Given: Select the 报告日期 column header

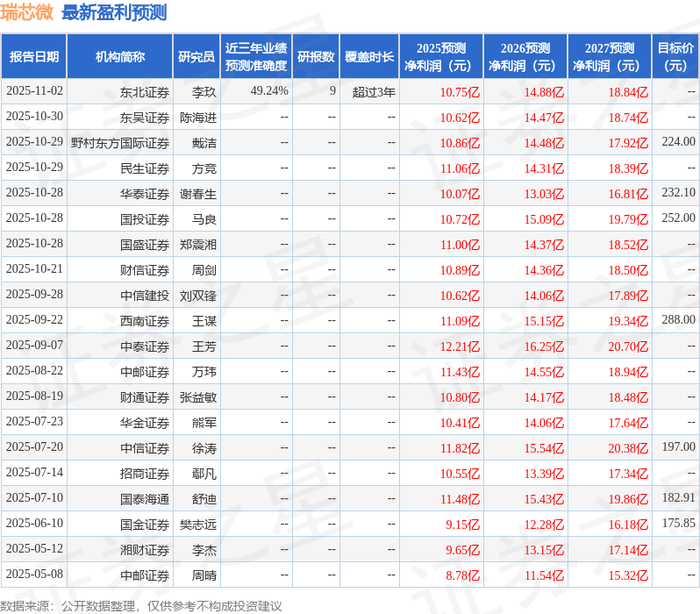Looking at the screenshot, I should click(x=34, y=57).
